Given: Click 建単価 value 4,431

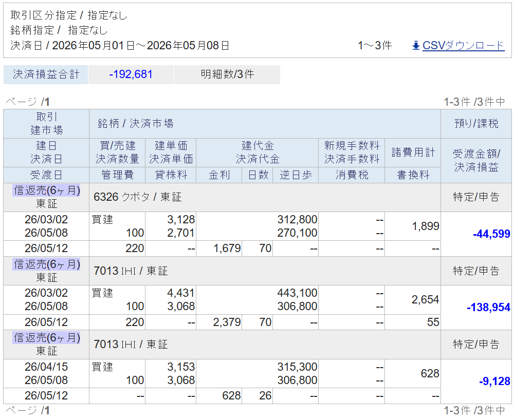Looking at the screenshot, I should (x=181, y=293).
